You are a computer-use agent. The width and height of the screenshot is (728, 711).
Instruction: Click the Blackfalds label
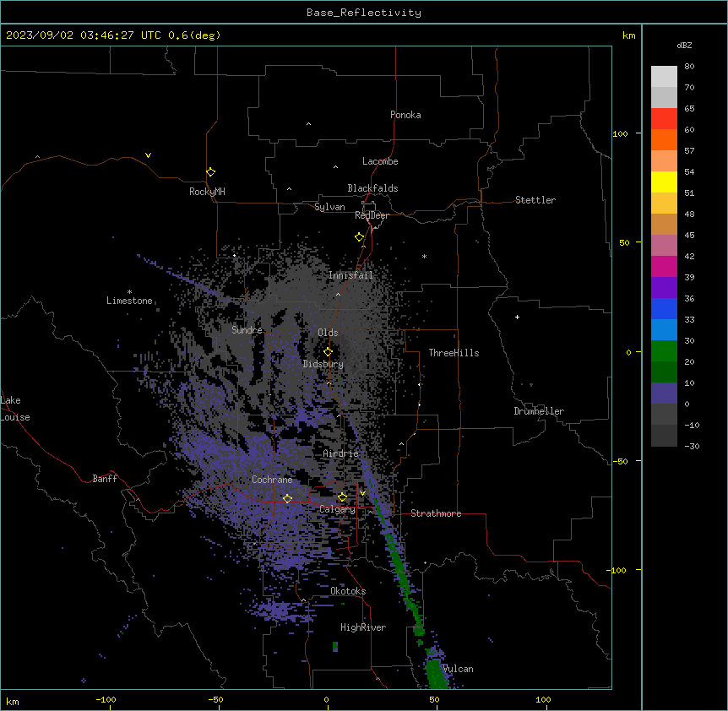point(372,188)
